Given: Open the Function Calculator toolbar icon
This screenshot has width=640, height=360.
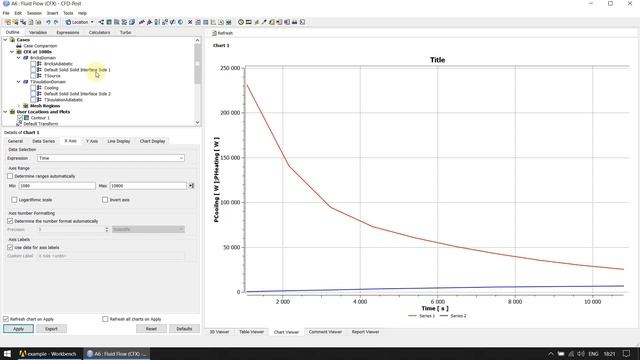Looking at the screenshot, I should pos(271,22).
